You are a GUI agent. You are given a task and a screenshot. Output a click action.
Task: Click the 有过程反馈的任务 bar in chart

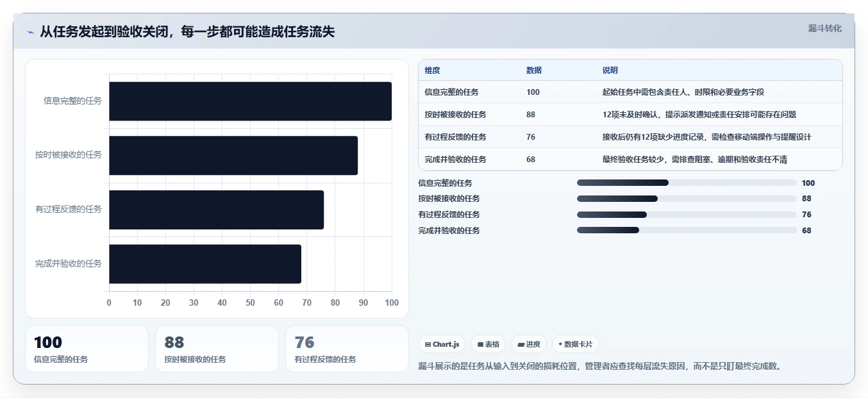point(216,210)
